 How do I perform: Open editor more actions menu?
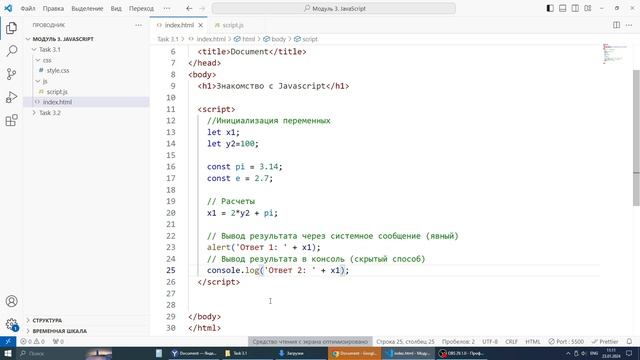(x=629, y=25)
